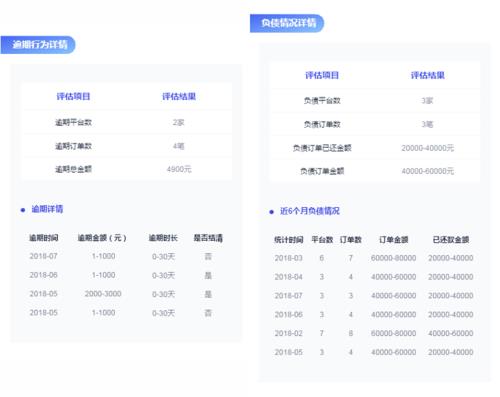
Task: Select the 逾期订单数 row label
Action: 73,146
